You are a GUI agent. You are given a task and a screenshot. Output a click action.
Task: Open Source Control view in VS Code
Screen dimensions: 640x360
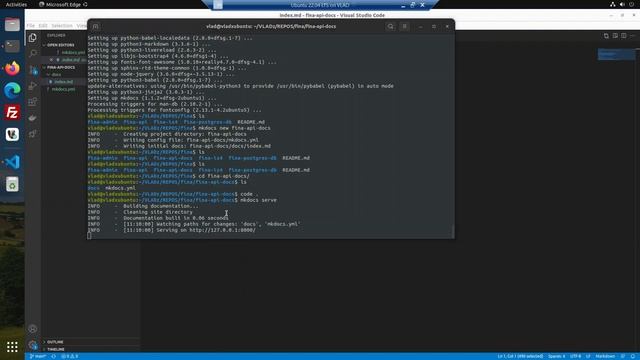tap(33, 70)
